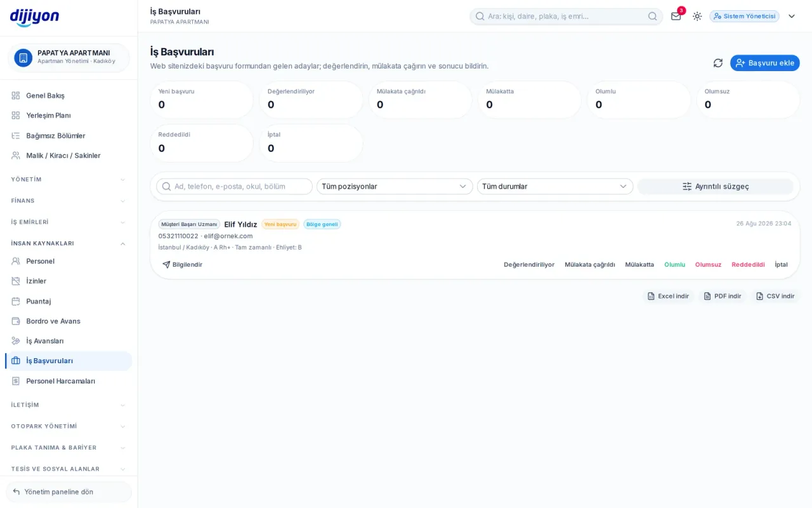Click the applicant filter field Ad, telefon, e-posta

(x=234, y=186)
